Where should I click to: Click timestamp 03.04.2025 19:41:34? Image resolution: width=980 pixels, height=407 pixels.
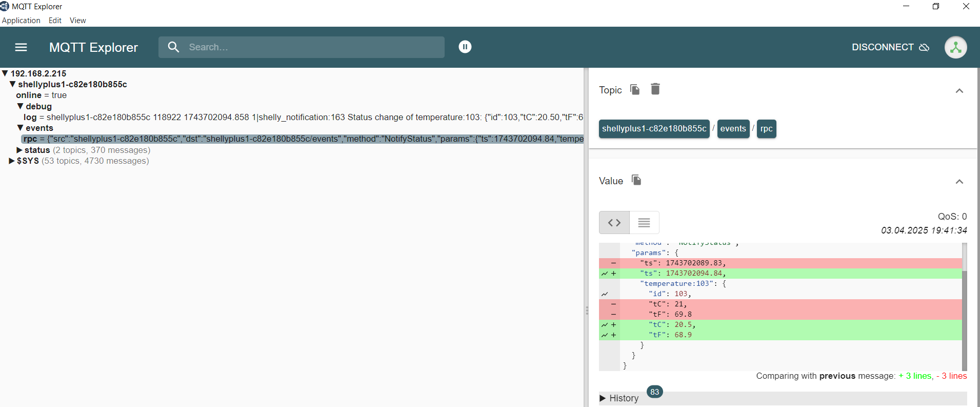coord(924,230)
